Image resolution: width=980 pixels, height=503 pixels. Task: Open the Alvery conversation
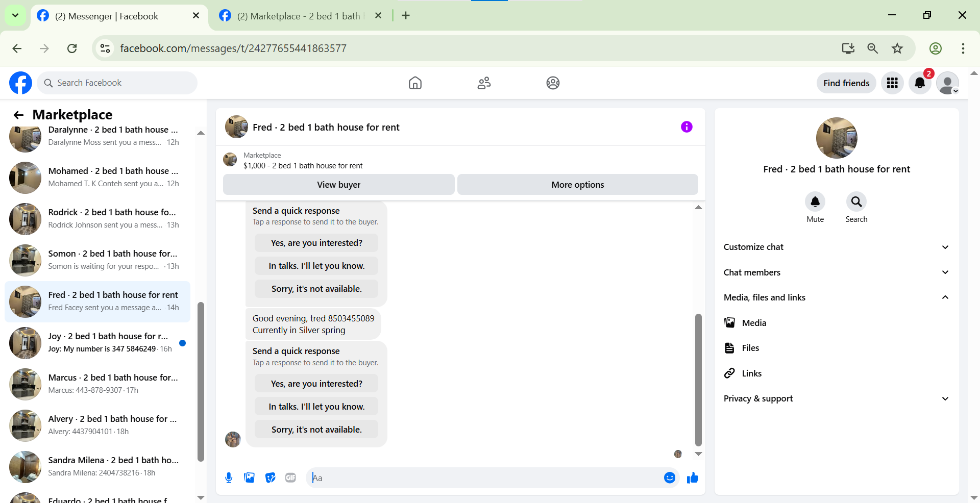click(x=97, y=425)
